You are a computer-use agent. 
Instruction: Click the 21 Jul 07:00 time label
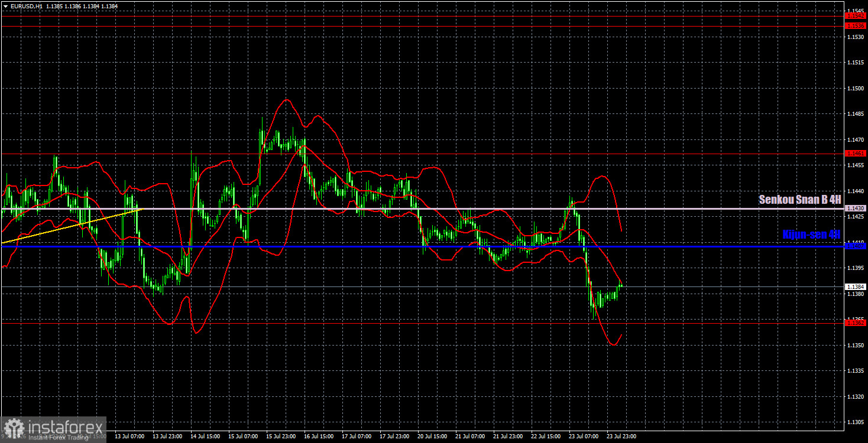point(470,437)
